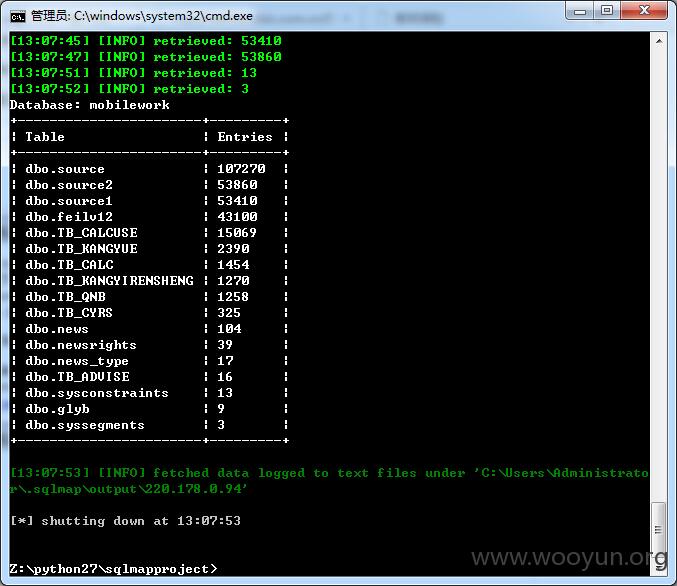Viewport: 677px width, 586px height.
Task: Click the 'Database: mobilework' line
Action: coord(90,105)
